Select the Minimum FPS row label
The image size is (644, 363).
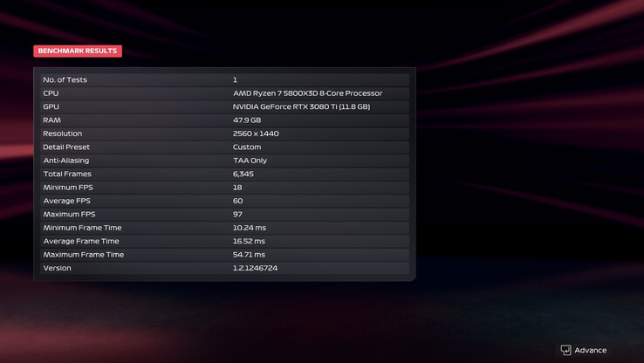pos(68,188)
